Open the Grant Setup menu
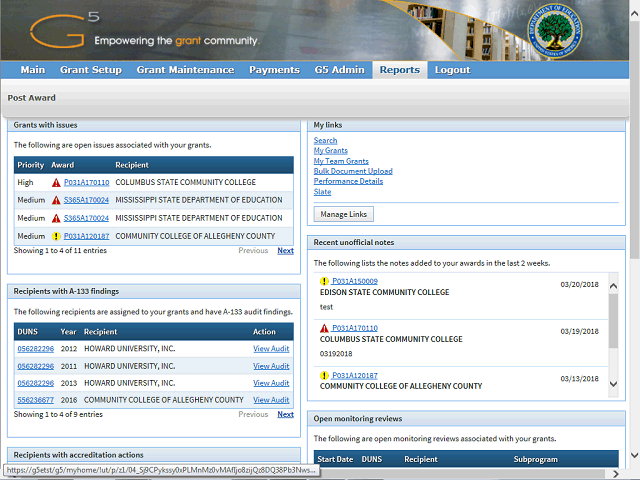Screen dimensions: 640x480 [x=90, y=70]
